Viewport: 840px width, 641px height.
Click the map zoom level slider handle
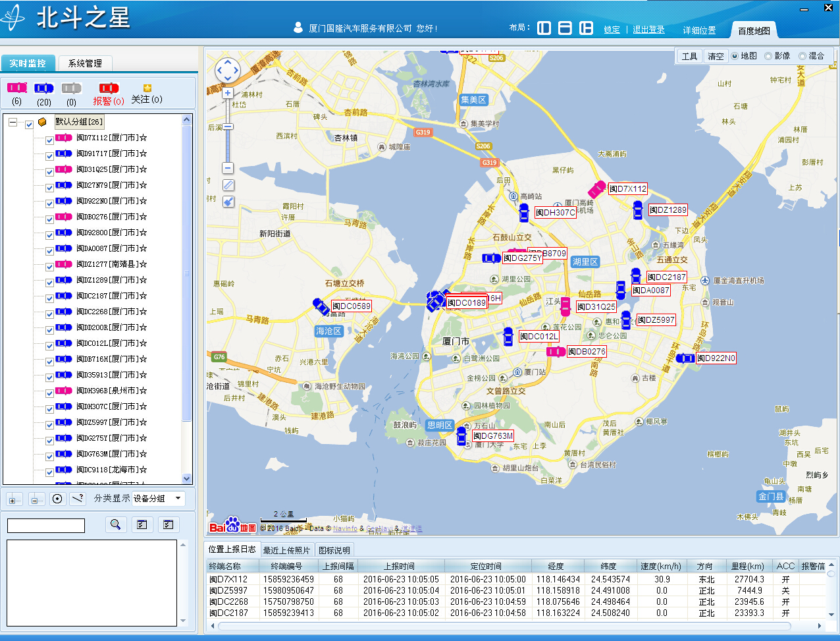pos(228,126)
